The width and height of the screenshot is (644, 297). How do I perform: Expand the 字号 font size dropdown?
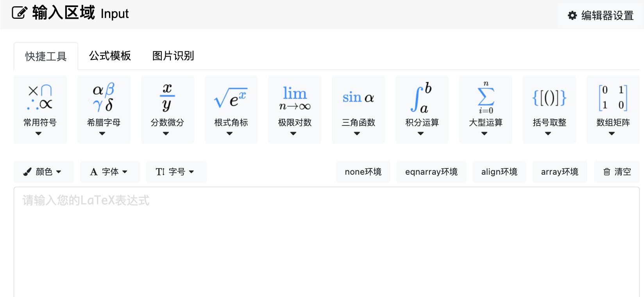(176, 172)
